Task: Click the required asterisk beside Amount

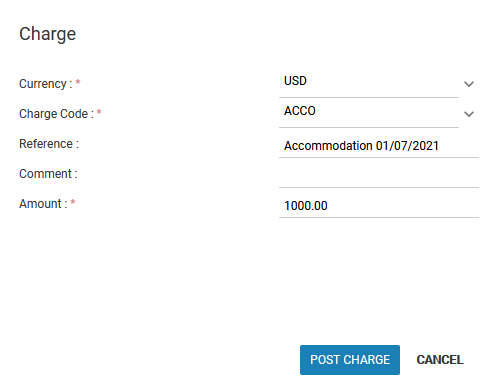Action: click(x=73, y=202)
